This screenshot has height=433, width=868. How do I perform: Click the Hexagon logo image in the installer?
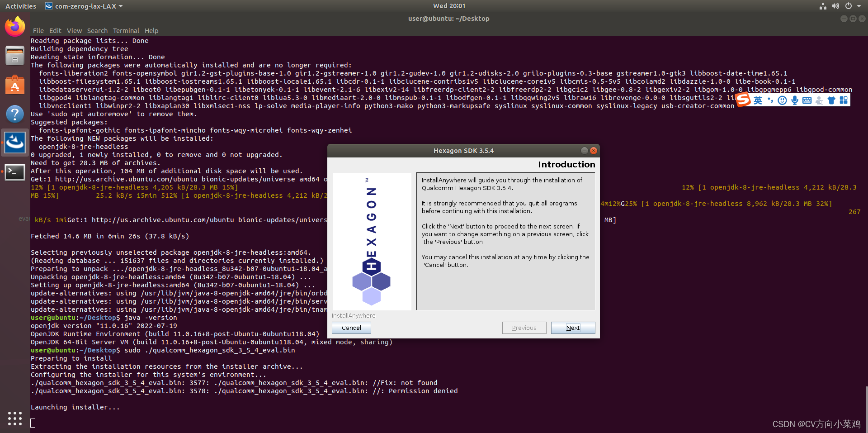tap(372, 241)
